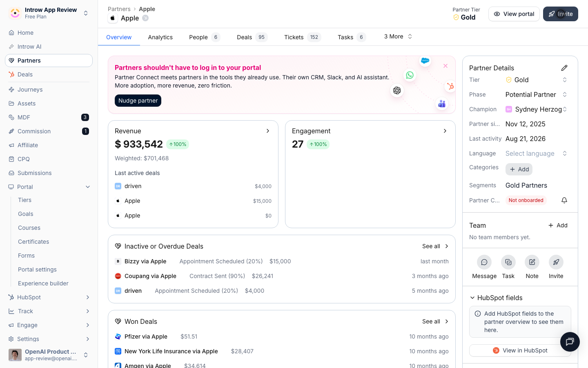Open the Select language dropdown
This screenshot has height=368, width=588.
tap(537, 153)
